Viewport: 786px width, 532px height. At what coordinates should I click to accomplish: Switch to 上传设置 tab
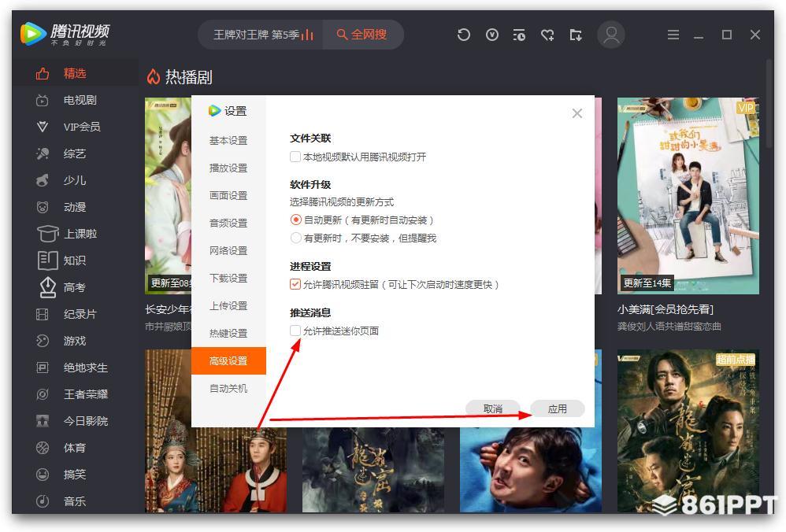pos(228,305)
